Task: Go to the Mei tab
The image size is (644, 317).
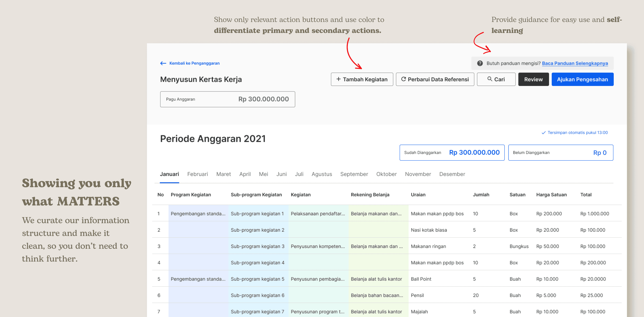Action: [263, 174]
